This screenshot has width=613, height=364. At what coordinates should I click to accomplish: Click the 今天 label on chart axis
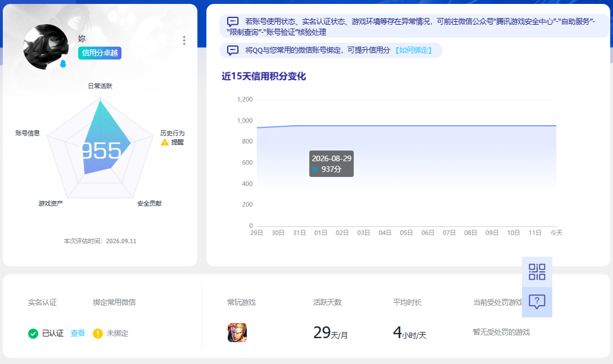click(x=556, y=233)
